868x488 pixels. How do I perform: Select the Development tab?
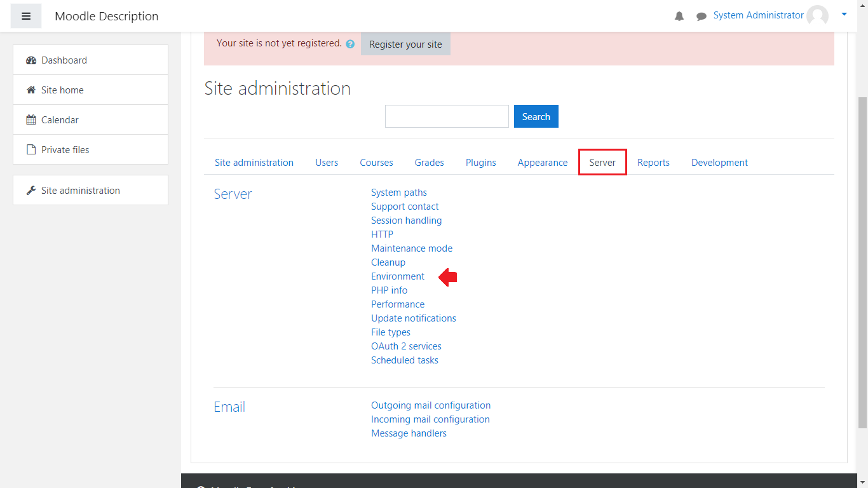click(719, 163)
